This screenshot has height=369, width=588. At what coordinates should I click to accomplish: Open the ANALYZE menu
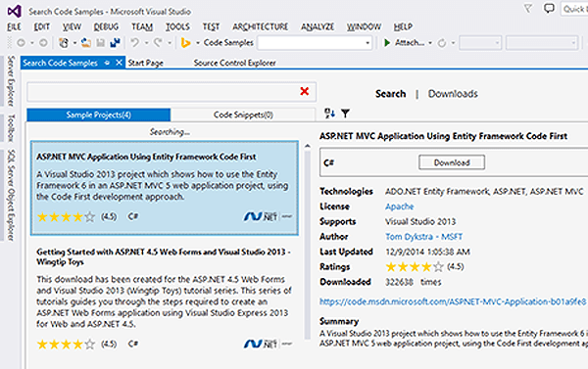318,27
